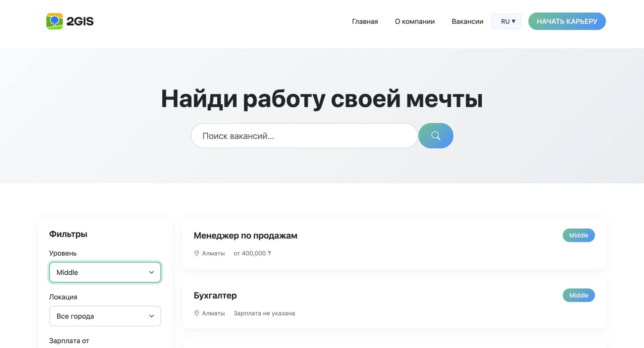Click the Middle badge on Менеджер по продажам

579,235
